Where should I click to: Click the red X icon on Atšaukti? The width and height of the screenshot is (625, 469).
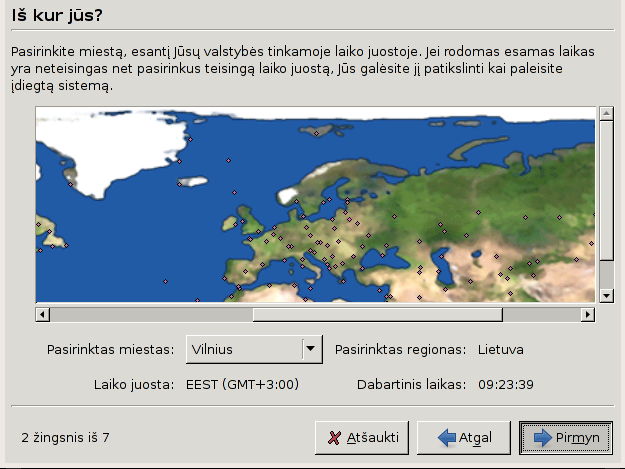pos(333,438)
